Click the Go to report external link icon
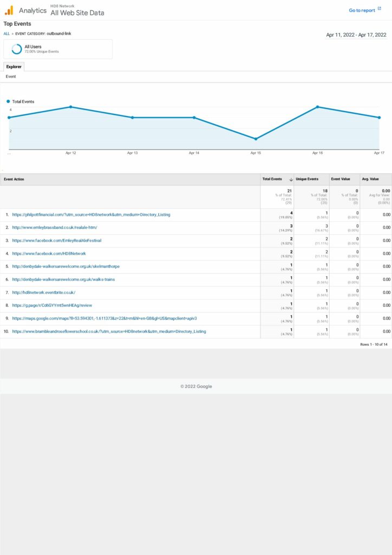Viewport: 392px width, 555px height. coord(379,9)
